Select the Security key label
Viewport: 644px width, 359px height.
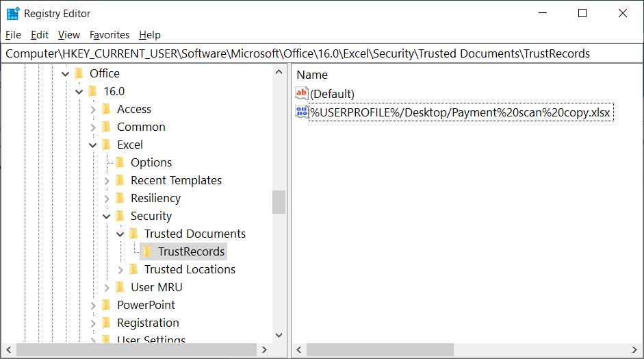click(151, 216)
